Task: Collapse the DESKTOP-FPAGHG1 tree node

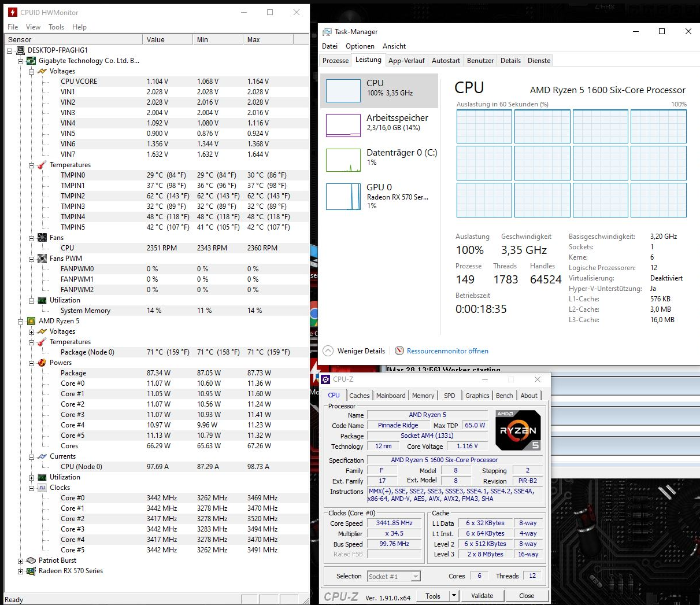Action: 10,50
